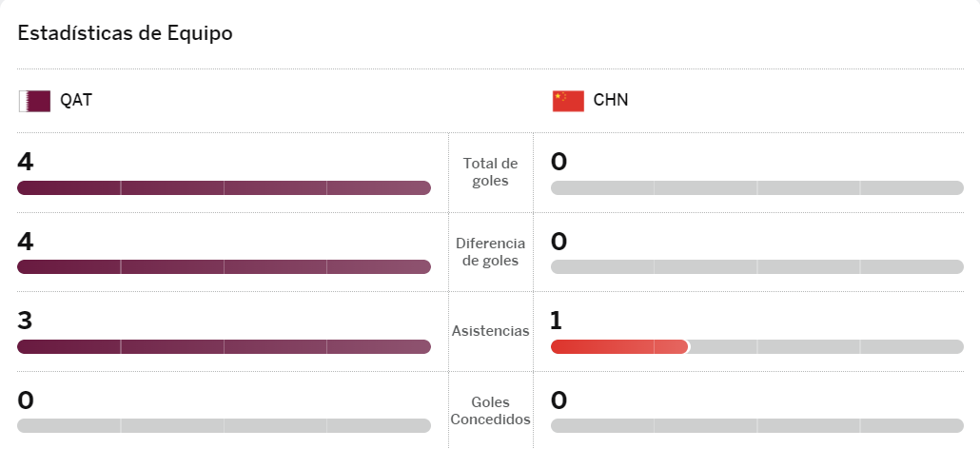Image resolution: width=980 pixels, height=449 pixels.
Task: Click Qatar's total goals value 4
Action: pos(26,162)
